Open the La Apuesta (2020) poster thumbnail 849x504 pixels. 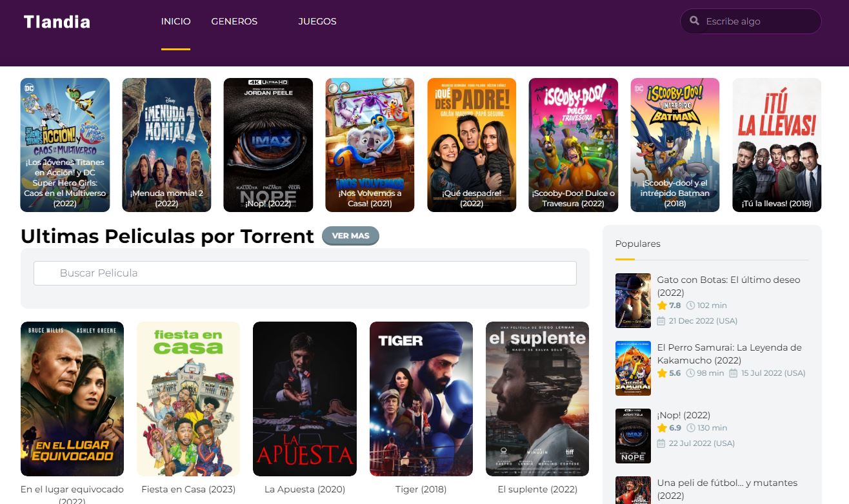click(x=305, y=398)
